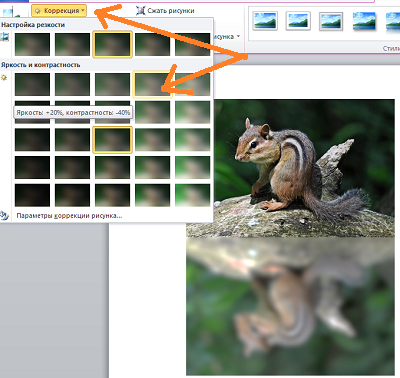
Task: Apply second picture style with wide white mat
Action: point(298,21)
